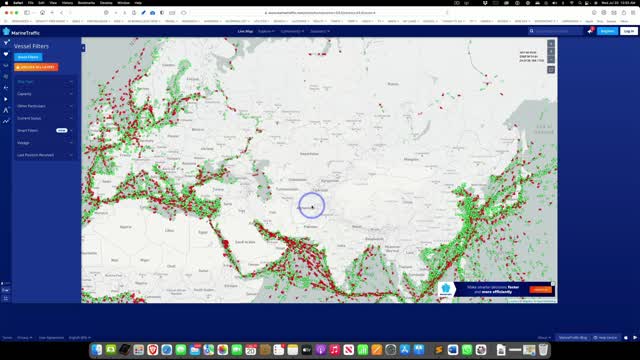This screenshot has width=640, height=360.
Task: Open the Terms footer link
Action: pyautogui.click(x=7, y=338)
